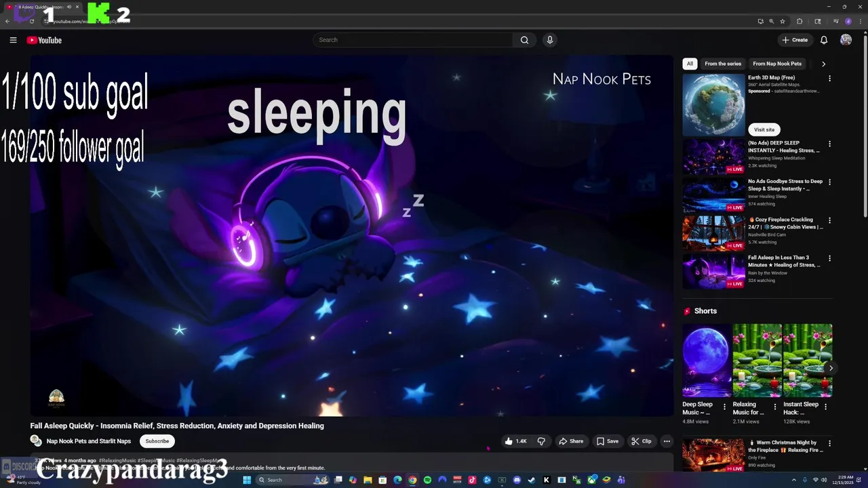Open options for Goodbye Stress video

click(829, 182)
